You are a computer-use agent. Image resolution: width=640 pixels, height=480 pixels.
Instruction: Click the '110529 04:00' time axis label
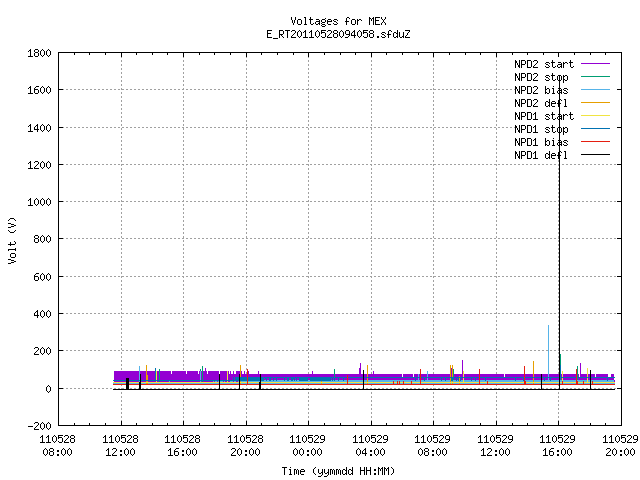pyautogui.click(x=370, y=446)
